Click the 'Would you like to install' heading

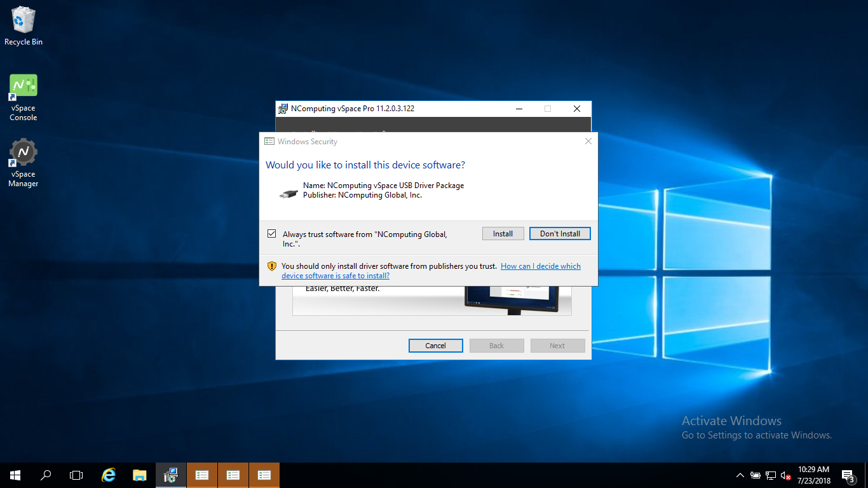click(365, 165)
